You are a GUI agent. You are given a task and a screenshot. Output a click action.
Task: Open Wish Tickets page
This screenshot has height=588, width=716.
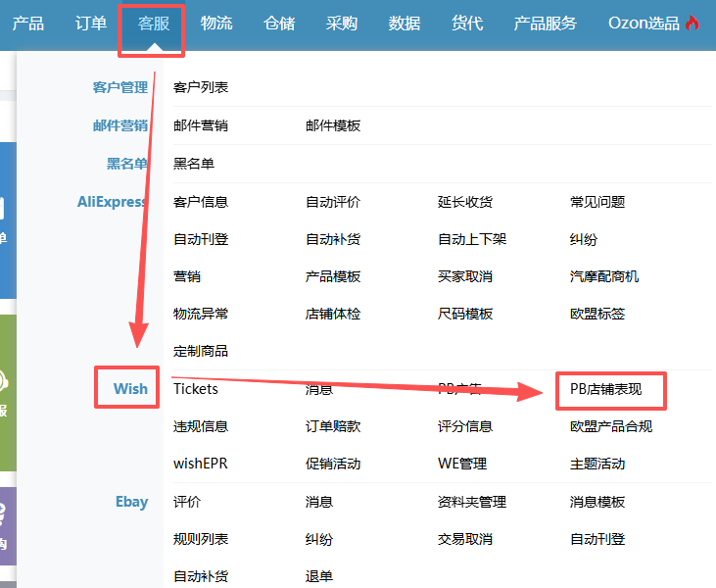[196, 389]
